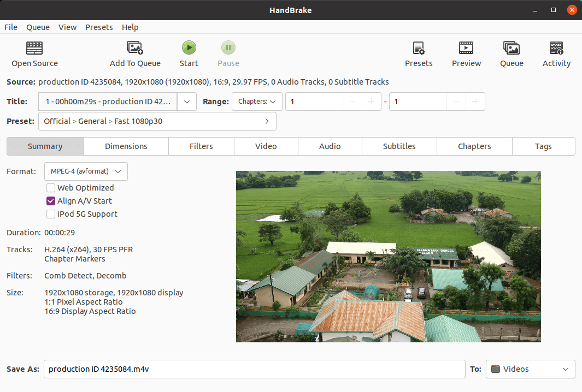Screen dimensions: 582x392
Task: Click the Pause icon in the toolbar
Action: click(x=228, y=47)
